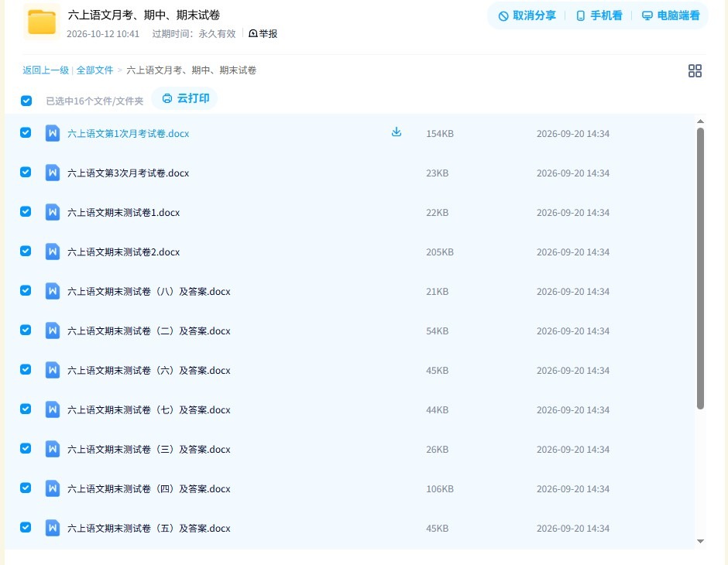Uncheck 期末测试卷（三）及答案 checkbox

(x=26, y=448)
